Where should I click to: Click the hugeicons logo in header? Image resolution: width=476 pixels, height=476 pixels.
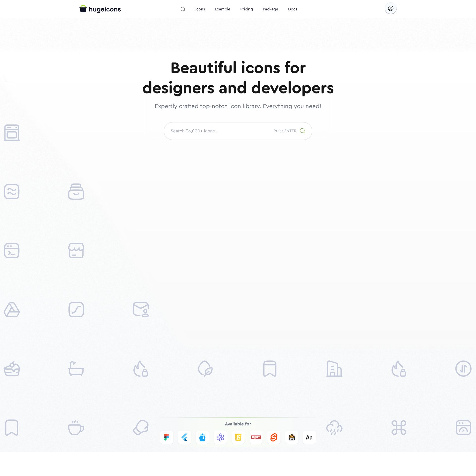pyautogui.click(x=100, y=9)
